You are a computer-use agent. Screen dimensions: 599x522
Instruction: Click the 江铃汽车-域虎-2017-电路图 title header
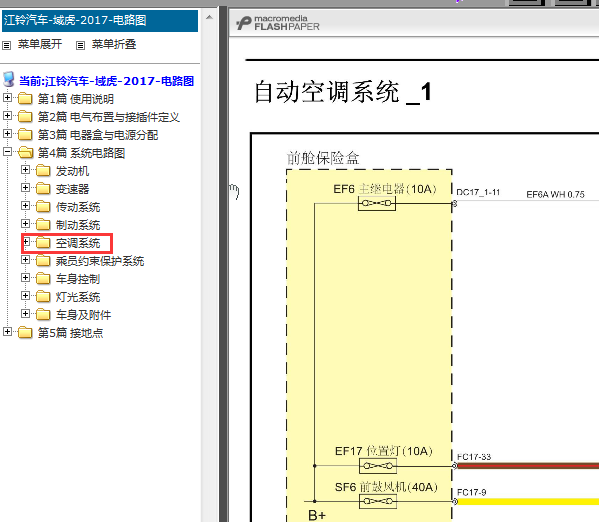click(x=100, y=20)
